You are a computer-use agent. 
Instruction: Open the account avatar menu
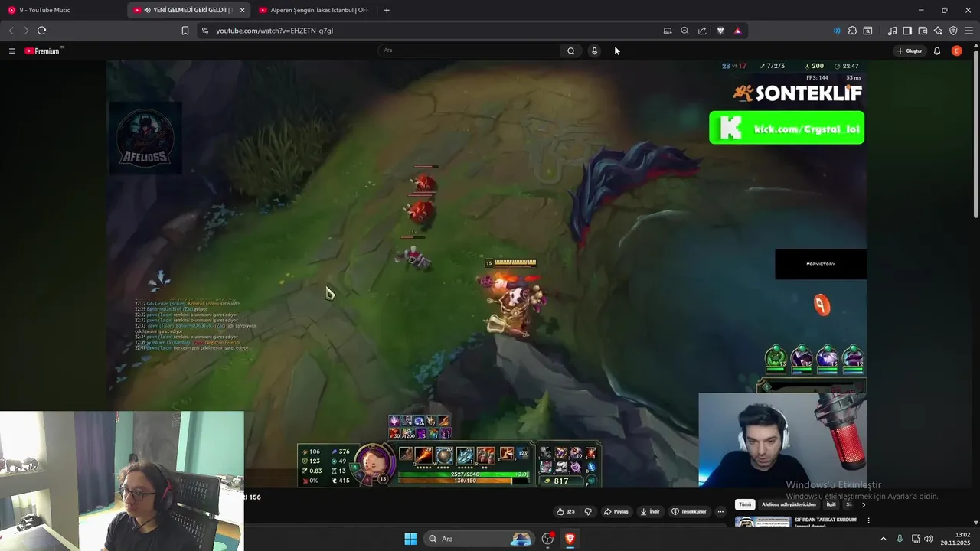pyautogui.click(x=957, y=51)
